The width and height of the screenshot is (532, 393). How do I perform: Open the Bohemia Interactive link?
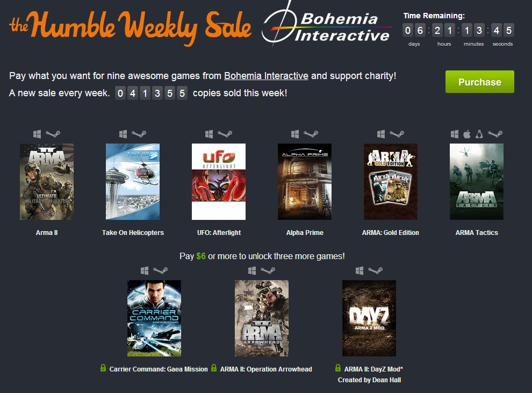coord(266,76)
